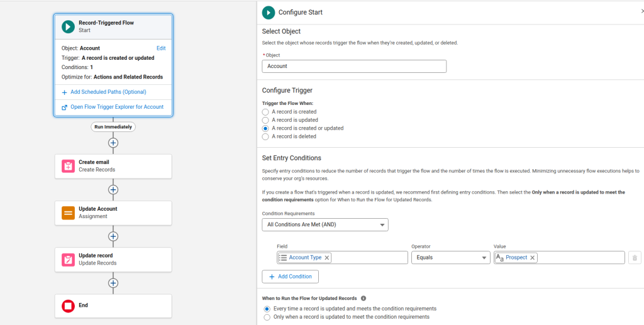Viewport: 644px width, 325px height.
Task: Click the Create email element icon
Action: (68, 166)
